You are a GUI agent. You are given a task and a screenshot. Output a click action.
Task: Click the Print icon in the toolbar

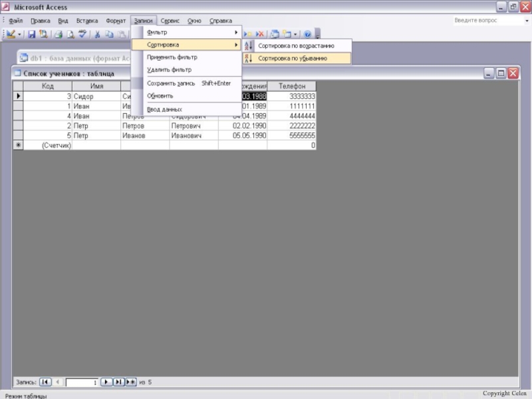tap(58, 34)
